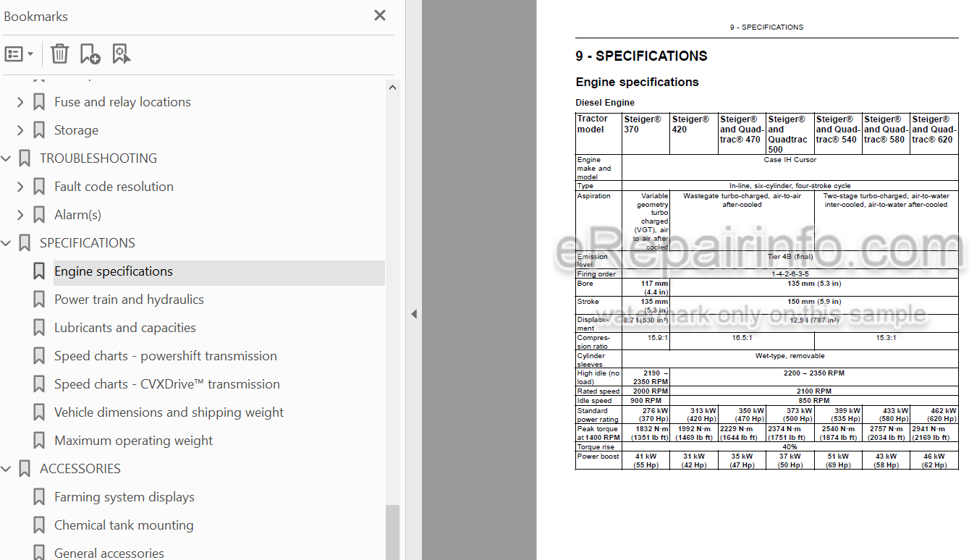Click the bookmark icon beside Maximum operating weight
969x560 pixels.
point(39,441)
